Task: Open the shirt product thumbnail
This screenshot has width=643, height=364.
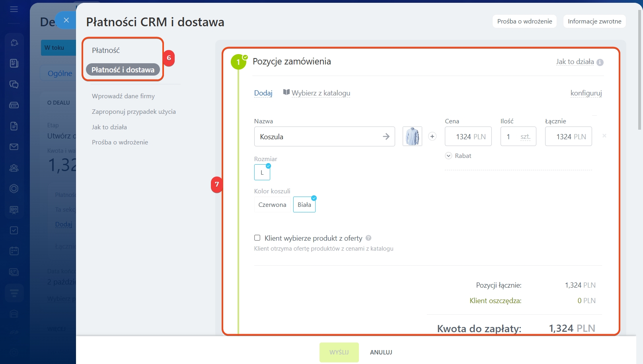Action: coord(412,136)
